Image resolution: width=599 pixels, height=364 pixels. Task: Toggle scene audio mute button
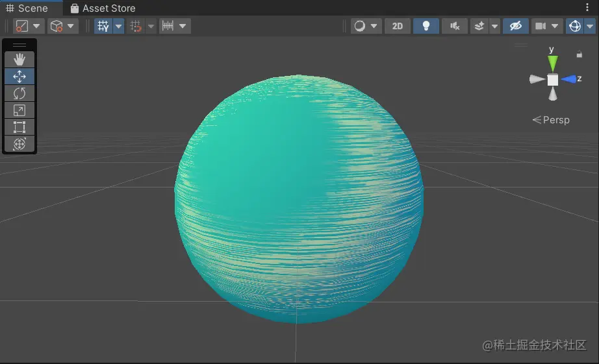click(x=455, y=26)
